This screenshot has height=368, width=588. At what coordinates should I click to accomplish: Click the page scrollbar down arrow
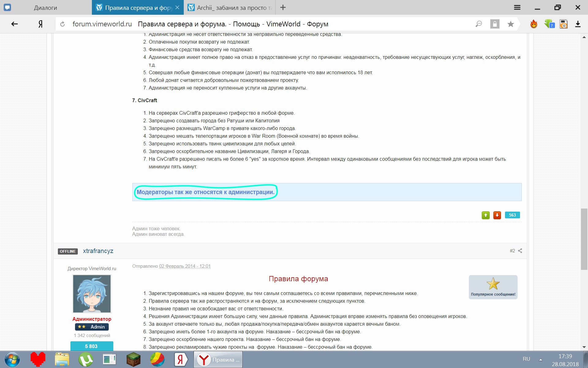click(x=584, y=347)
